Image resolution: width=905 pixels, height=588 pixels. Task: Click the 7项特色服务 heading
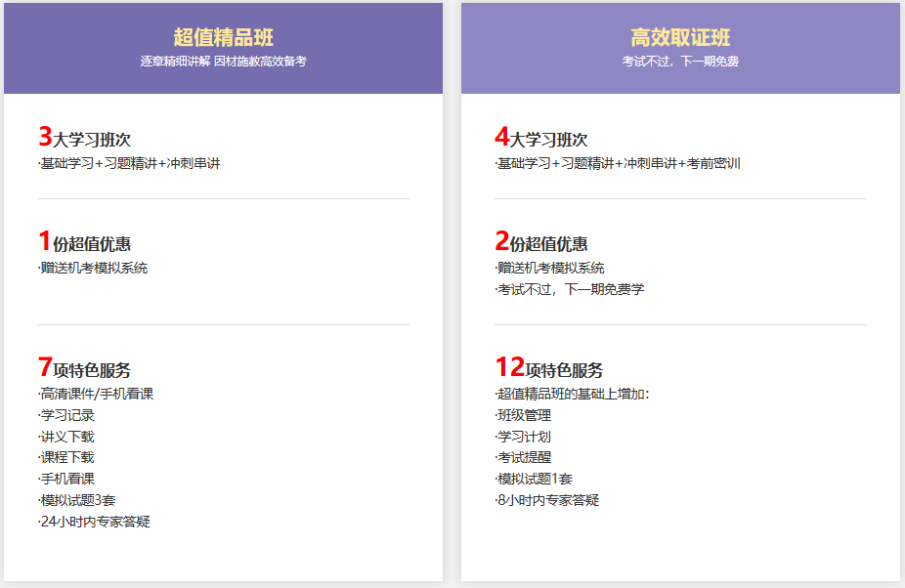point(84,369)
